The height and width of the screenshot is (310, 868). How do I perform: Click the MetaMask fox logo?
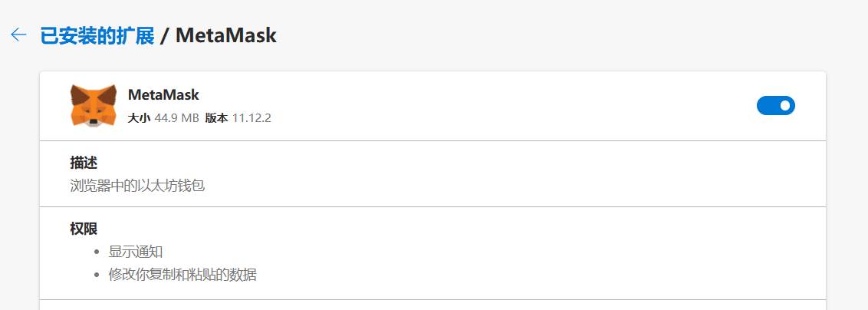tap(94, 105)
